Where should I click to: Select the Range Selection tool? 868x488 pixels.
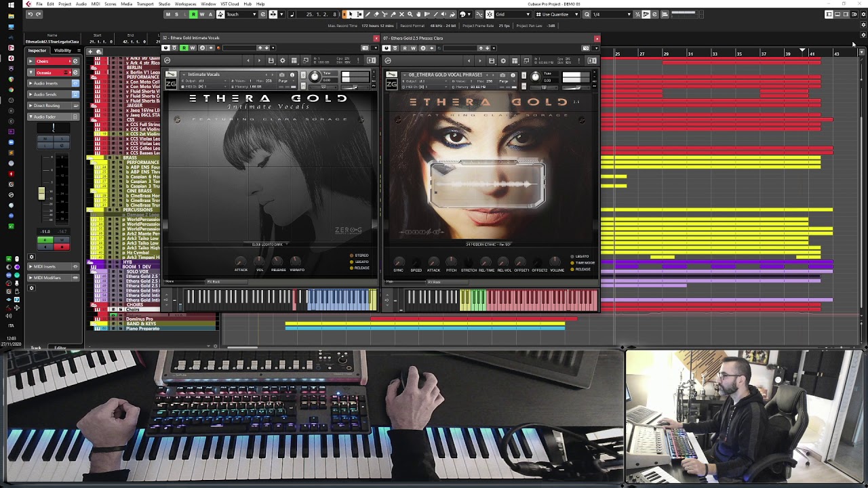(x=359, y=14)
